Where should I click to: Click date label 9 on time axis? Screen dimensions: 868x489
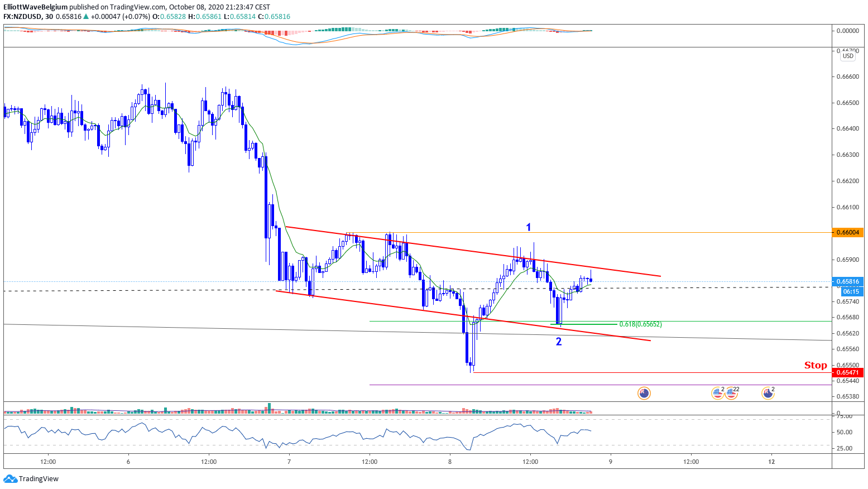[x=611, y=462]
